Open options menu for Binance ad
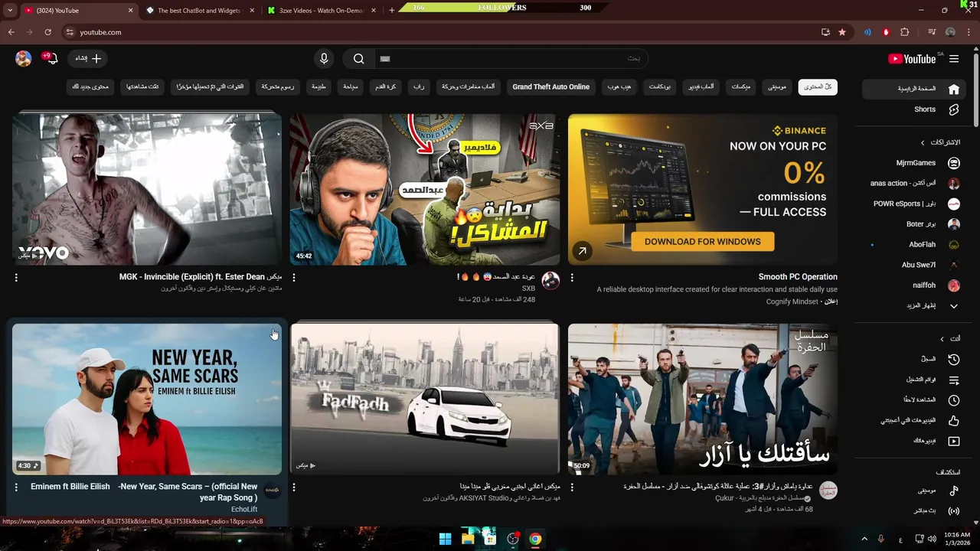This screenshot has width=980, height=551. (572, 278)
